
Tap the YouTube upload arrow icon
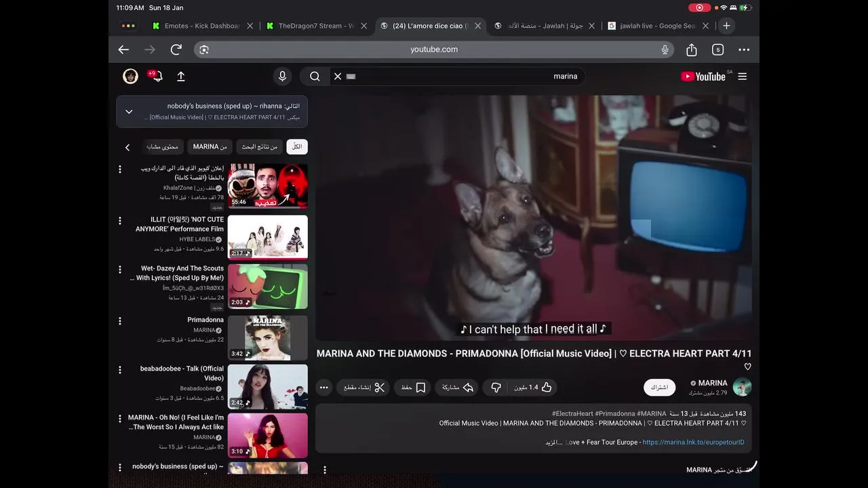181,77
